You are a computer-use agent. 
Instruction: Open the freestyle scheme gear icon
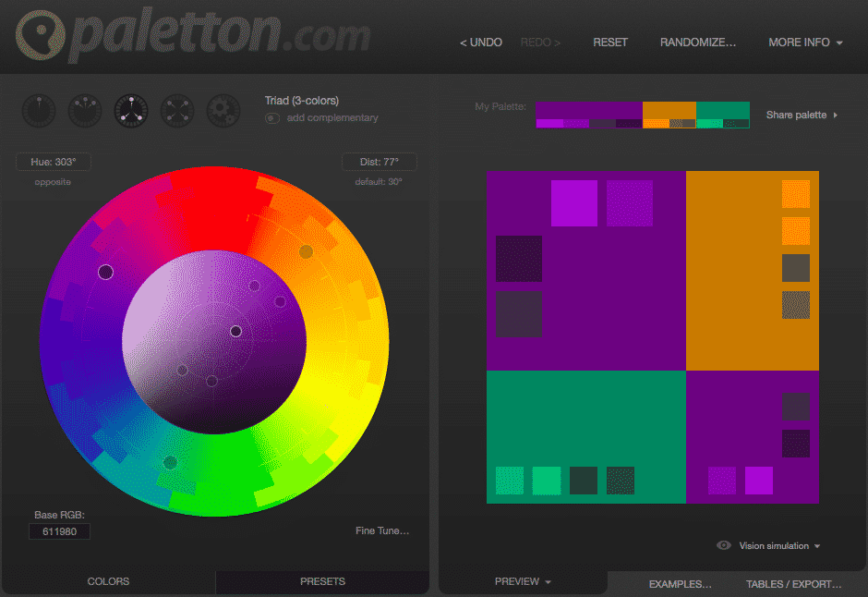[x=223, y=110]
